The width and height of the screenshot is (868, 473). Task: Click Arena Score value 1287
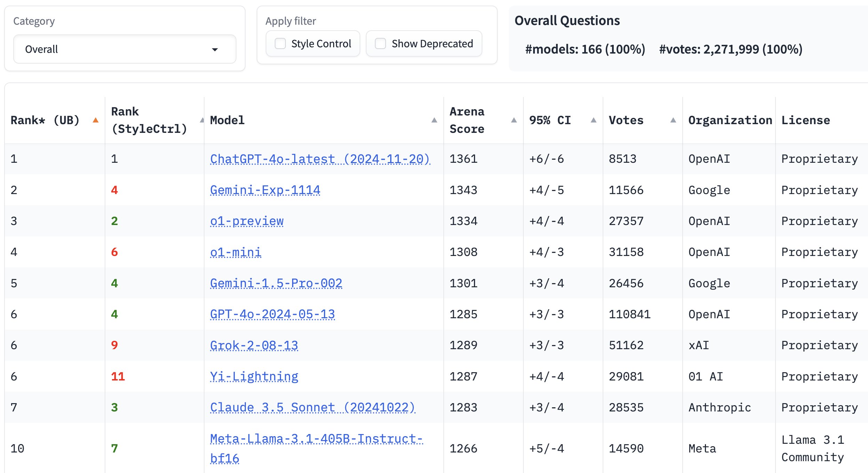(463, 377)
